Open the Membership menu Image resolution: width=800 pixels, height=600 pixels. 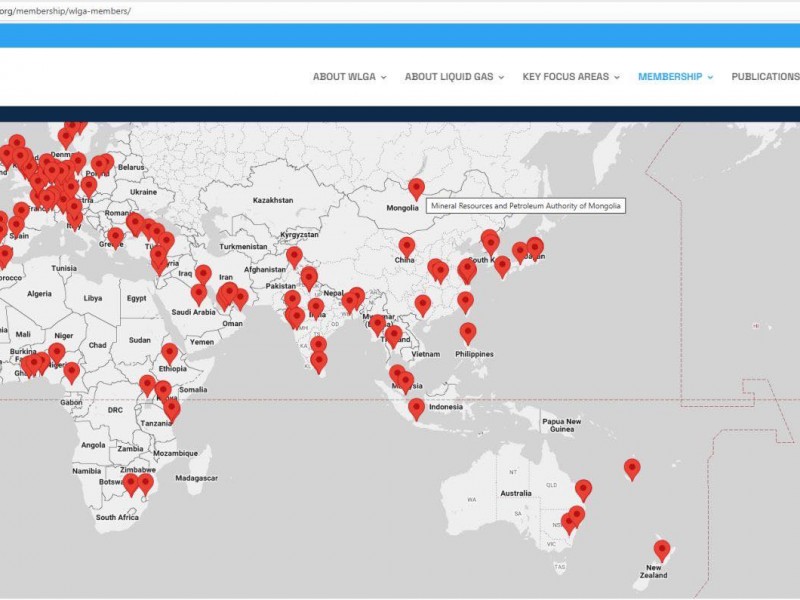click(x=675, y=77)
